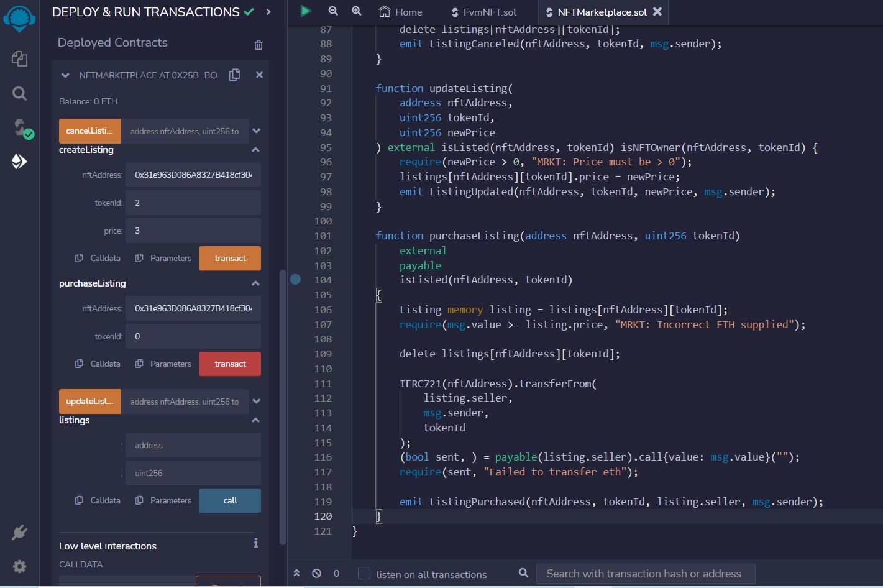This screenshot has height=588, width=883.
Task: Click updateListing parameters input field
Action: (185, 402)
